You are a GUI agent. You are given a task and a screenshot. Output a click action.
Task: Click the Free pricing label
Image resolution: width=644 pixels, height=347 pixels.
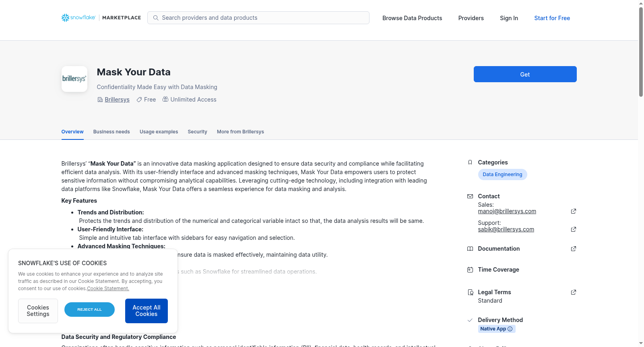150,100
